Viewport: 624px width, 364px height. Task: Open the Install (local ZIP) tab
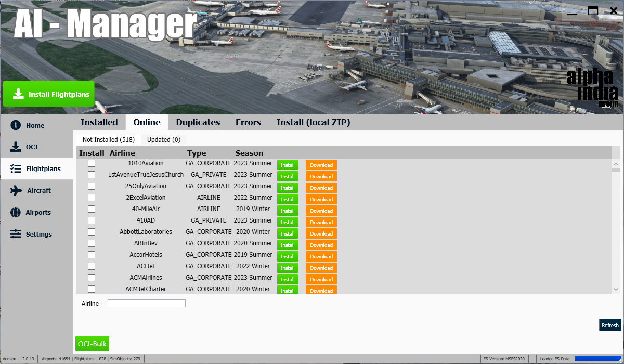314,122
